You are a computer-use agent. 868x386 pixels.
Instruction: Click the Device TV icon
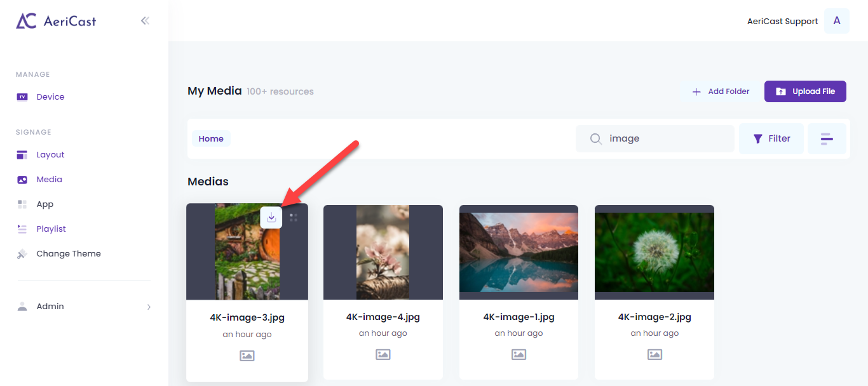click(22, 97)
